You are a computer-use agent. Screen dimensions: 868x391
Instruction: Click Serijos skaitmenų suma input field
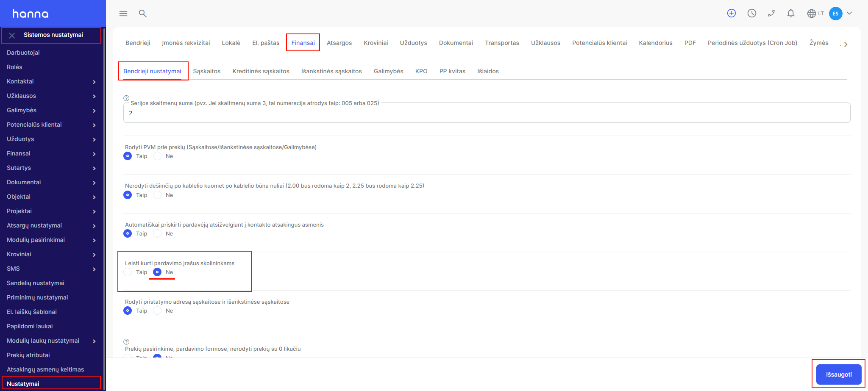click(x=487, y=113)
